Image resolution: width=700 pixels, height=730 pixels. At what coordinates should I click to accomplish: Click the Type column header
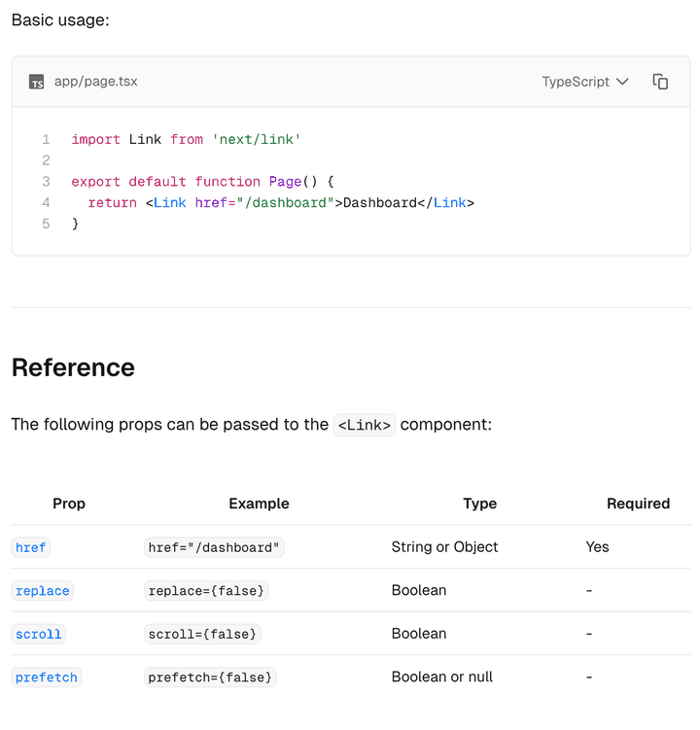click(x=479, y=504)
